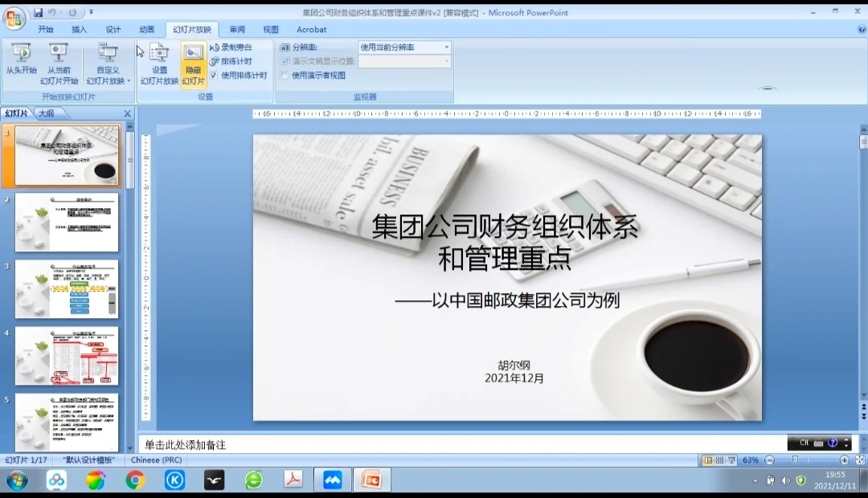The width and height of the screenshot is (868, 498).
Task: Enable Use Presenter View (使用演示者视图) checkbox
Action: pos(284,76)
